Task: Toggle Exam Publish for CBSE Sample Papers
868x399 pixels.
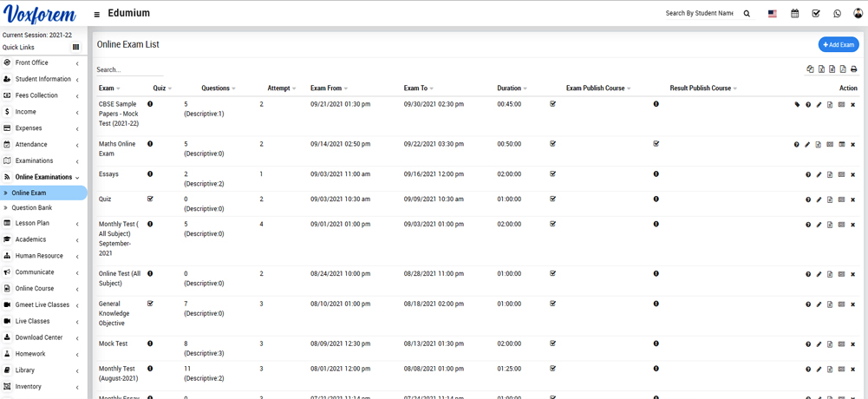Action: point(552,104)
